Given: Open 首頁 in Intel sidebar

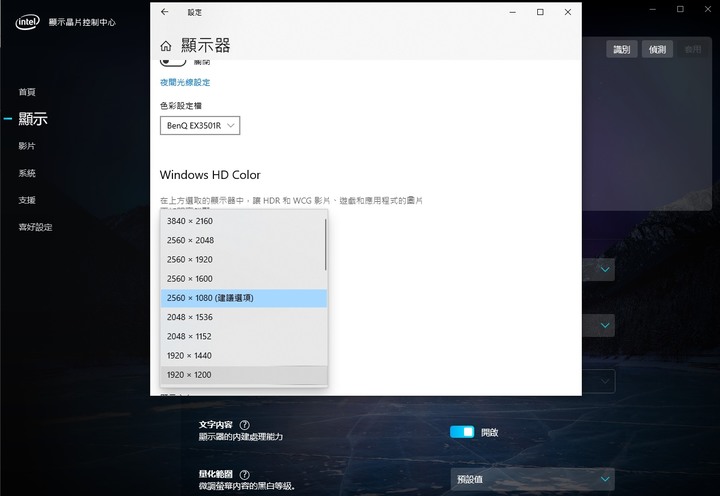Looking at the screenshot, I should tap(27, 92).
